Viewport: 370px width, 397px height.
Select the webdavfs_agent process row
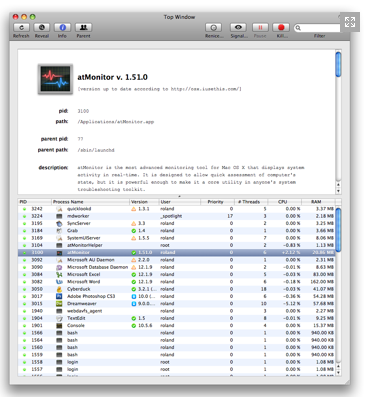[x=177, y=311]
